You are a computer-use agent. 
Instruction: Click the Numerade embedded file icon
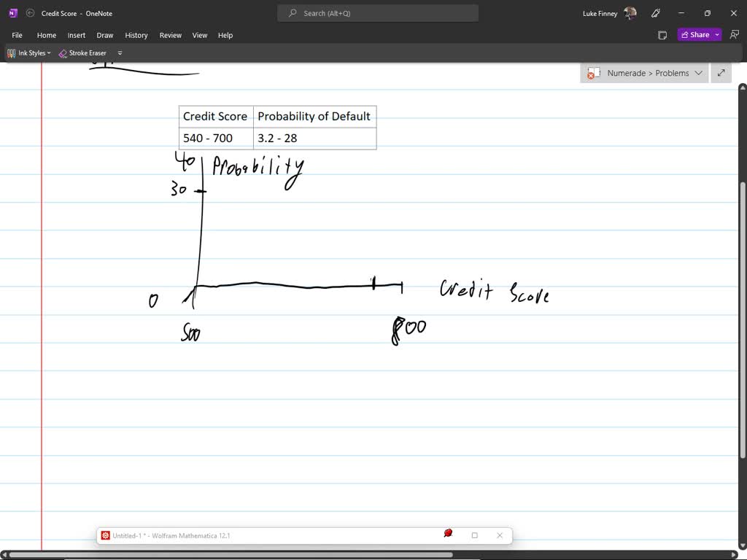593,73
